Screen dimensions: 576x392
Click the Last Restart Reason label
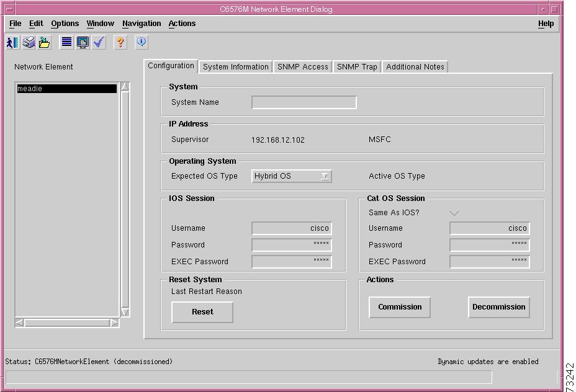207,292
